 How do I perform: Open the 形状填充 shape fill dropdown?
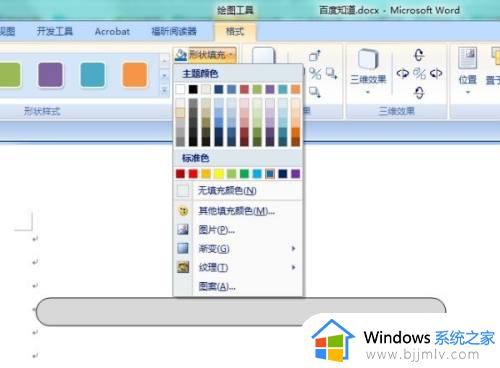pos(205,54)
